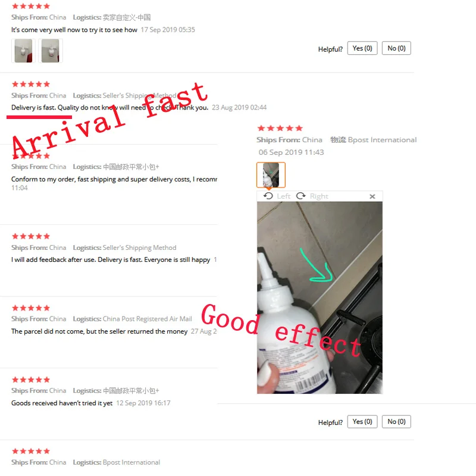476x476 pixels.
Task: Vote Yes (0) on the bottom review
Action: coord(362,422)
